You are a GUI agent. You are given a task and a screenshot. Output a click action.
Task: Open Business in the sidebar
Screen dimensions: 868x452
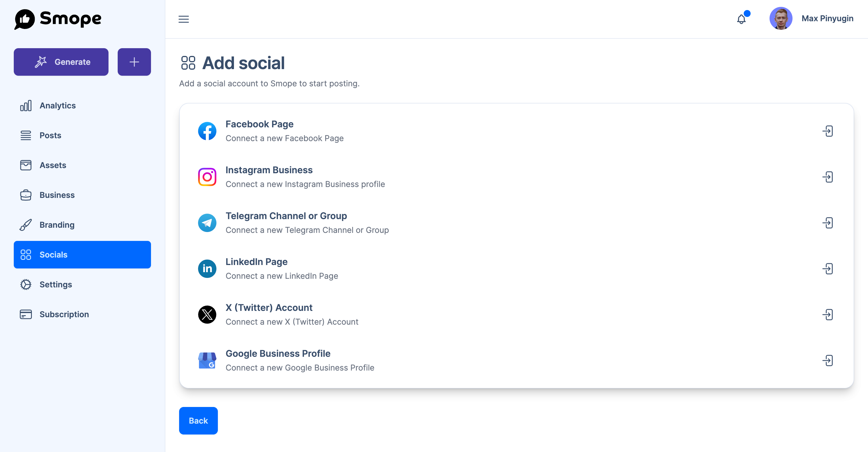coord(82,195)
